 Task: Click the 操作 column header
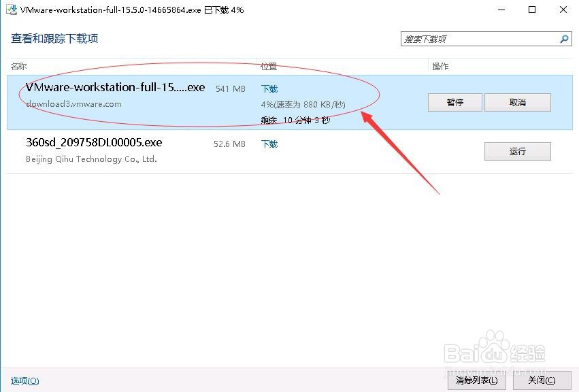click(441, 66)
